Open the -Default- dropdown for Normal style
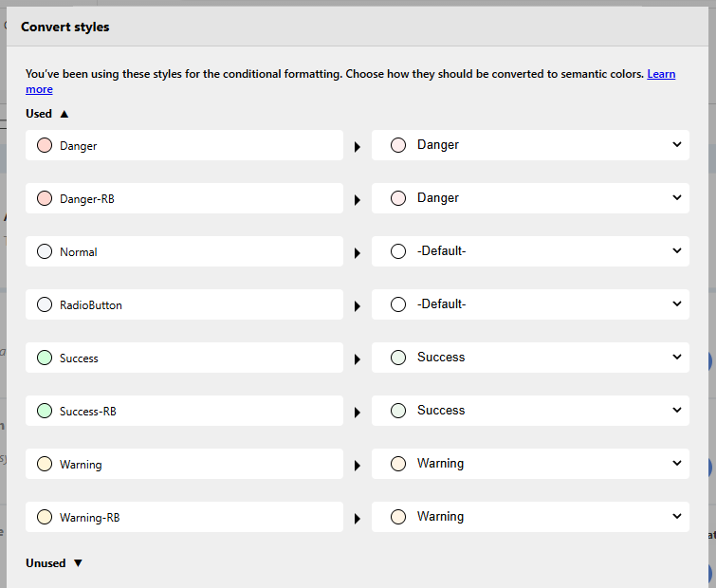 point(530,251)
